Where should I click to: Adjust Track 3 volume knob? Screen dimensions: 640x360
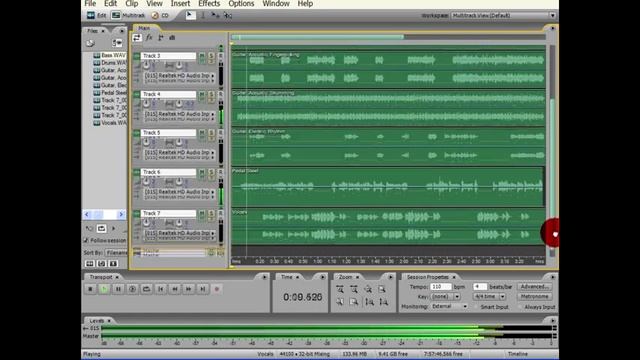pyautogui.click(x=146, y=65)
